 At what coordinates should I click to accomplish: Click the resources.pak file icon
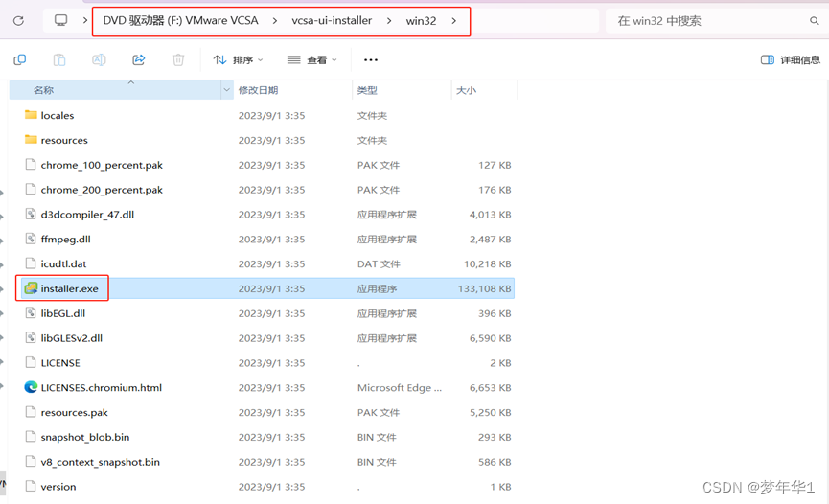click(31, 412)
